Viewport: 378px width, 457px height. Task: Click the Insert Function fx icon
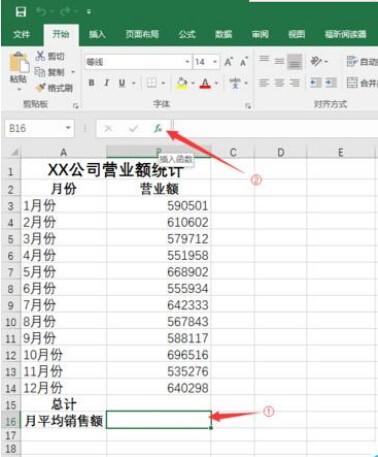[158, 128]
